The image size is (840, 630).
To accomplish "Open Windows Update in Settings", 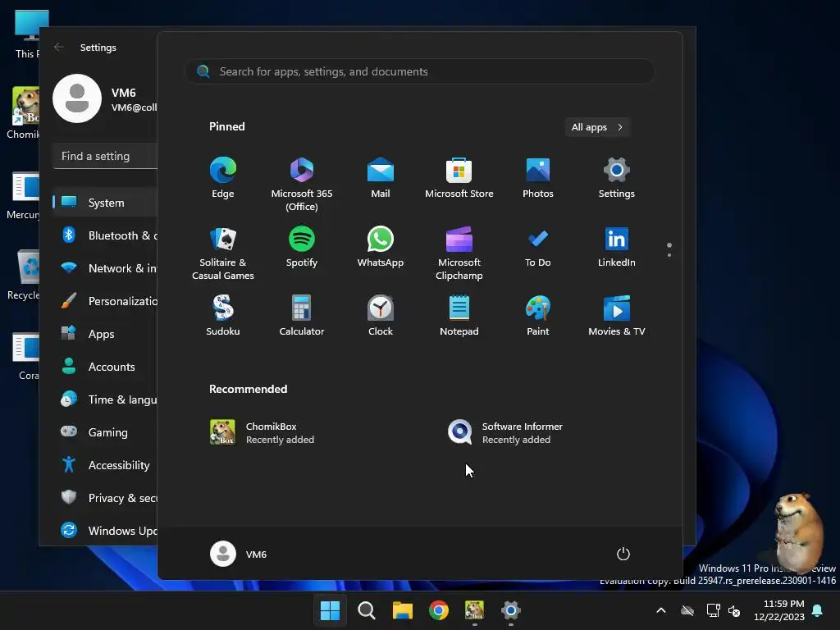I will click(x=105, y=531).
